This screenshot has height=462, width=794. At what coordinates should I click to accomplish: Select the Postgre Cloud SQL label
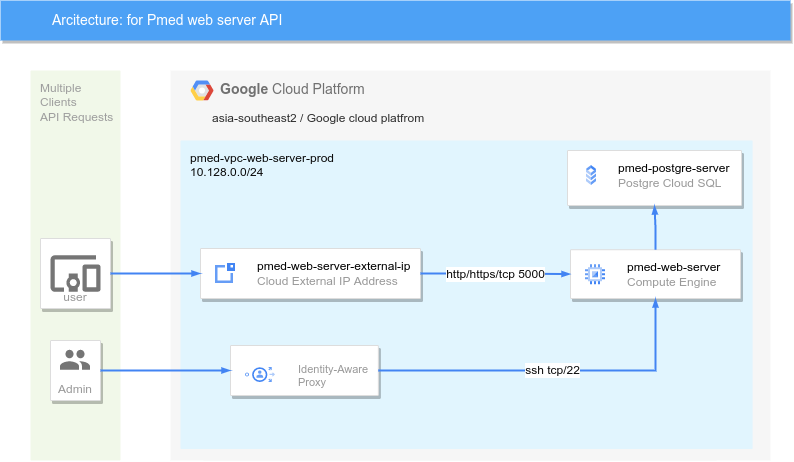click(669, 183)
